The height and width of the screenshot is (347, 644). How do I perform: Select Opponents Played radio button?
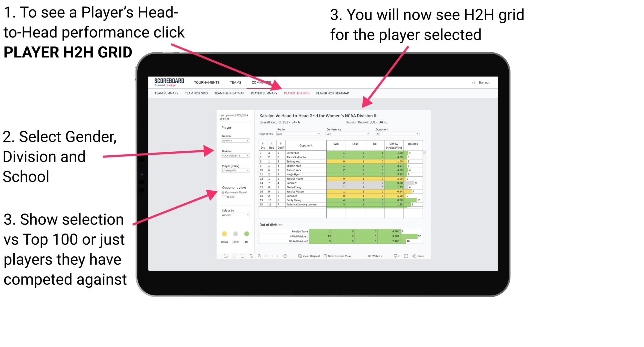pos(224,192)
